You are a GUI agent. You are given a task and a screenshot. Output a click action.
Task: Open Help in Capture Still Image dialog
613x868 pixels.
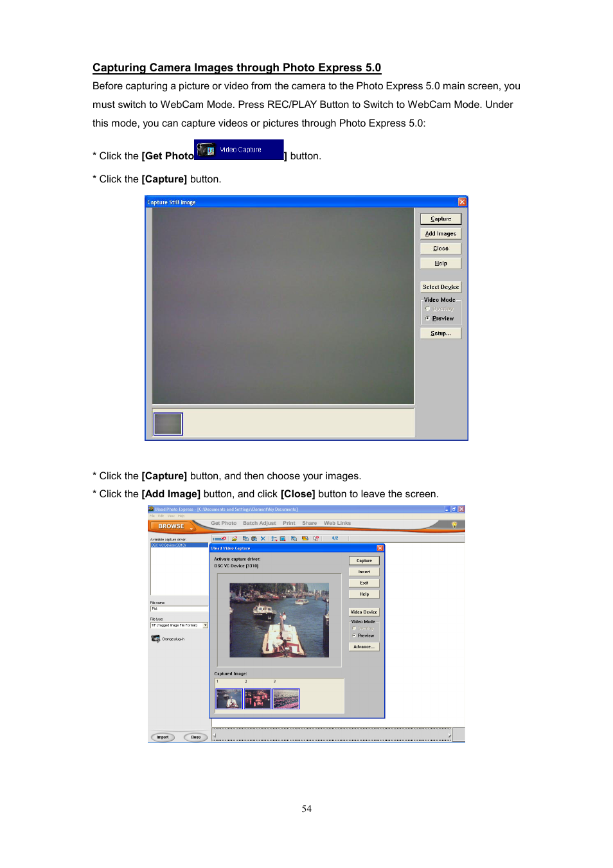pyautogui.click(x=441, y=263)
